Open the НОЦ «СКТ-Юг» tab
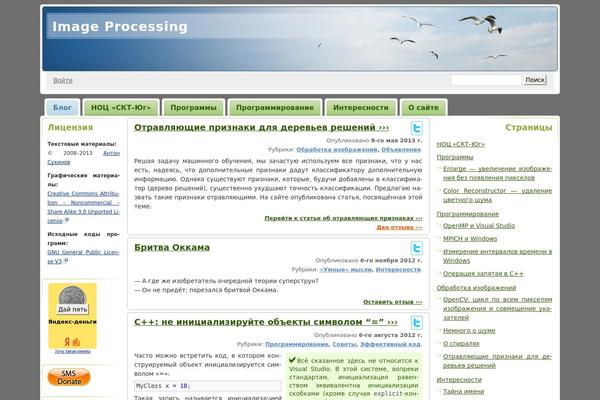The width and height of the screenshot is (600, 400). click(121, 108)
